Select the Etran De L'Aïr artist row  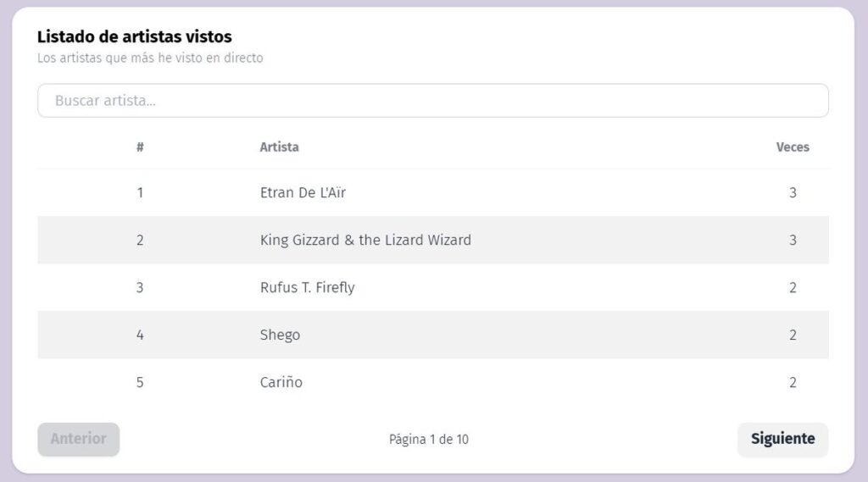[x=303, y=193]
